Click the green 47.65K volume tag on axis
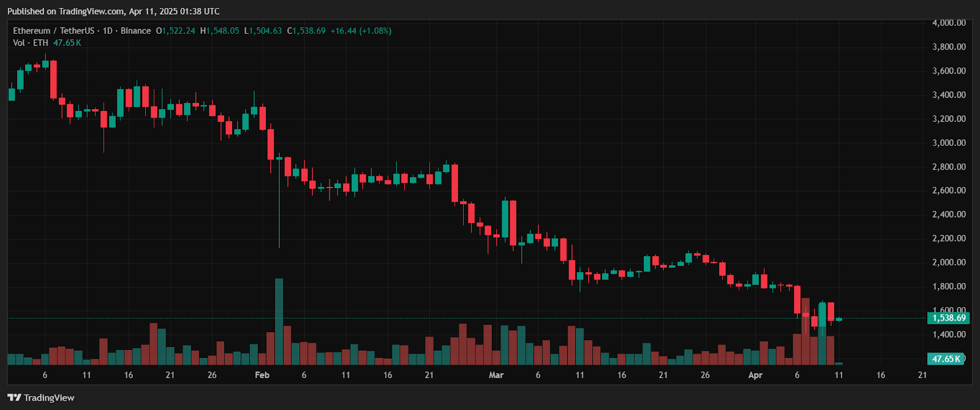Screen dimensions: 980x410 [945, 359]
